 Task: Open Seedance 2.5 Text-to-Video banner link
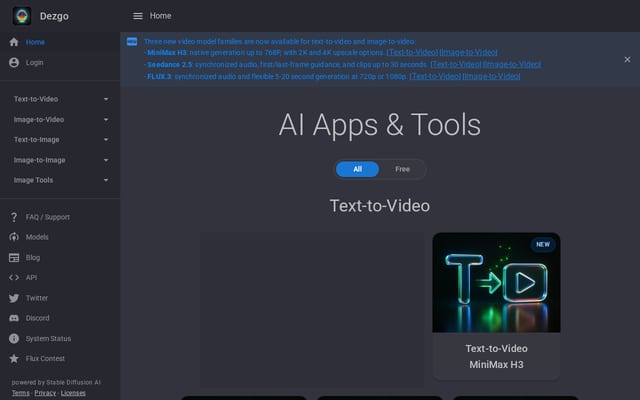click(x=456, y=64)
